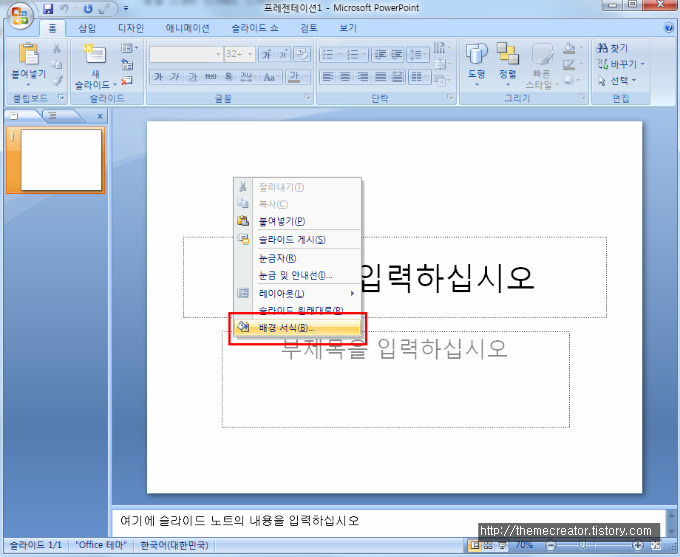Select 눈금자(R) in context menu

coord(297,258)
